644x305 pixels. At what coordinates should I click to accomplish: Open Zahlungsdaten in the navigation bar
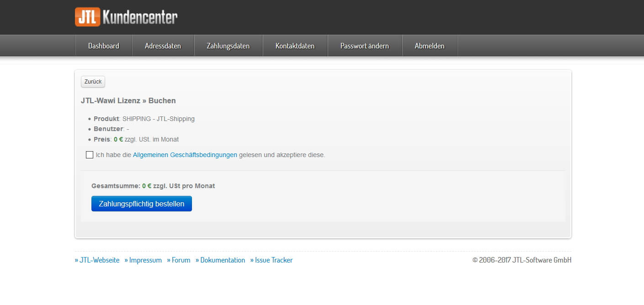(228, 46)
